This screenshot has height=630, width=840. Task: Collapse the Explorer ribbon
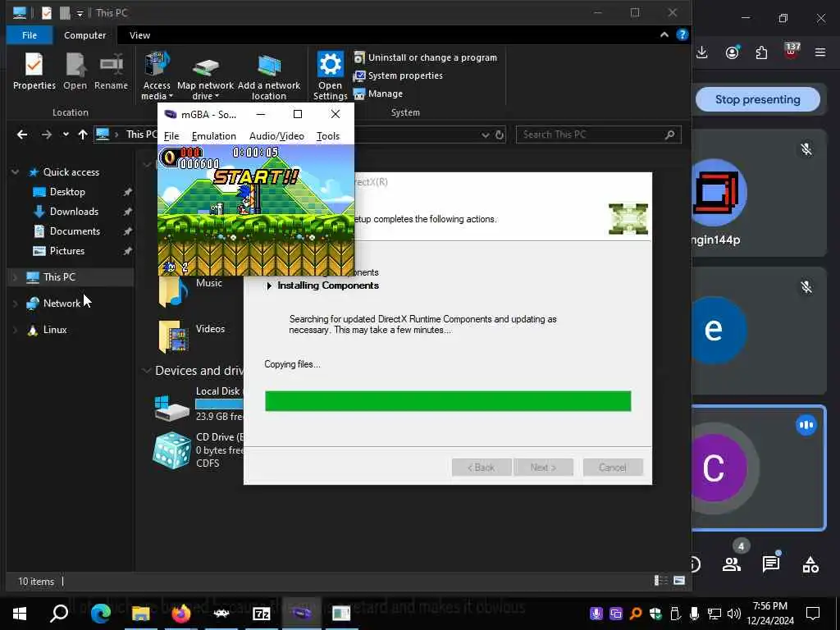pyautogui.click(x=664, y=34)
